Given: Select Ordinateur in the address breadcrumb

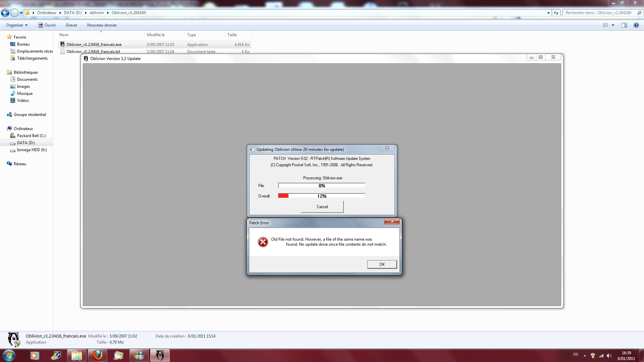Looking at the screenshot, I should [x=47, y=13].
